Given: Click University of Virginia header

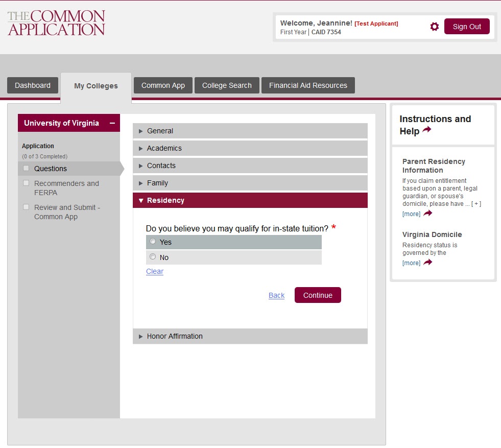Looking at the screenshot, I should point(69,123).
